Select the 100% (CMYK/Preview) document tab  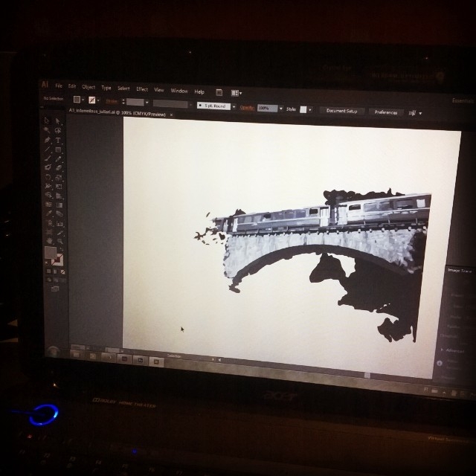[118, 112]
